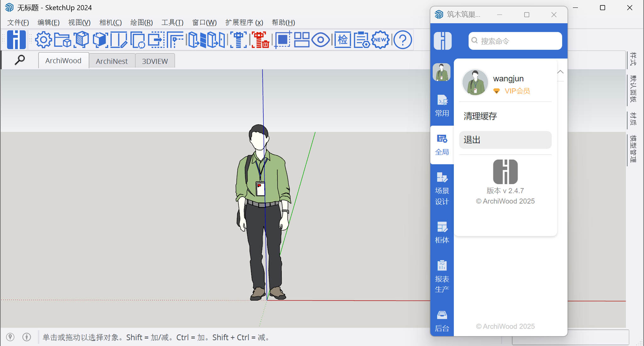644x346 pixels.
Task: Click the model info status bar icon
Action: point(27,337)
